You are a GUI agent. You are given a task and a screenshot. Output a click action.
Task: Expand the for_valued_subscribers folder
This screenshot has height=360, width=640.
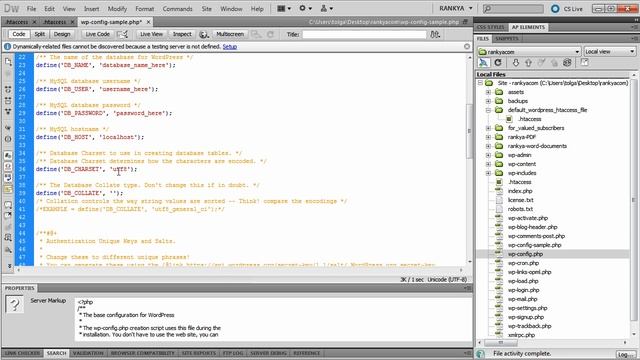pyautogui.click(x=488, y=128)
